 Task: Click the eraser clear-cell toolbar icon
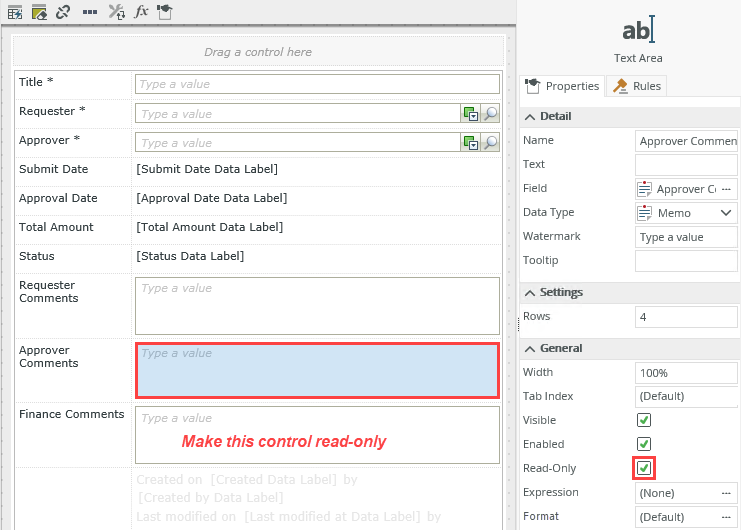pos(39,12)
